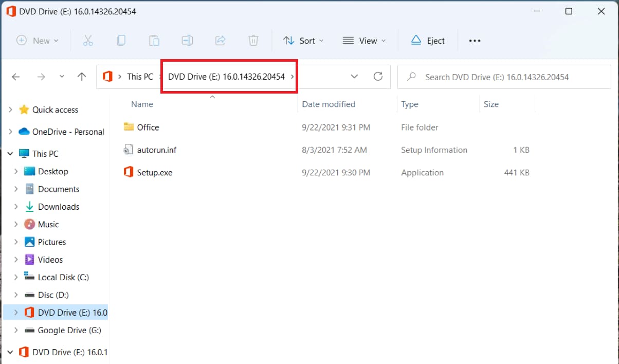Image resolution: width=619 pixels, height=364 pixels.
Task: Collapse the This PC tree node
Action: click(x=10, y=154)
